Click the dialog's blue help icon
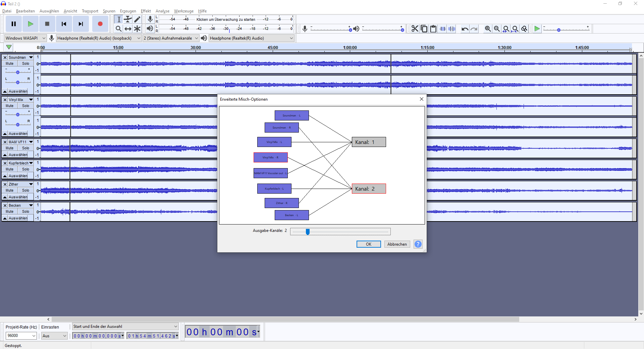Viewport: 644px width, 349px height. click(x=418, y=244)
